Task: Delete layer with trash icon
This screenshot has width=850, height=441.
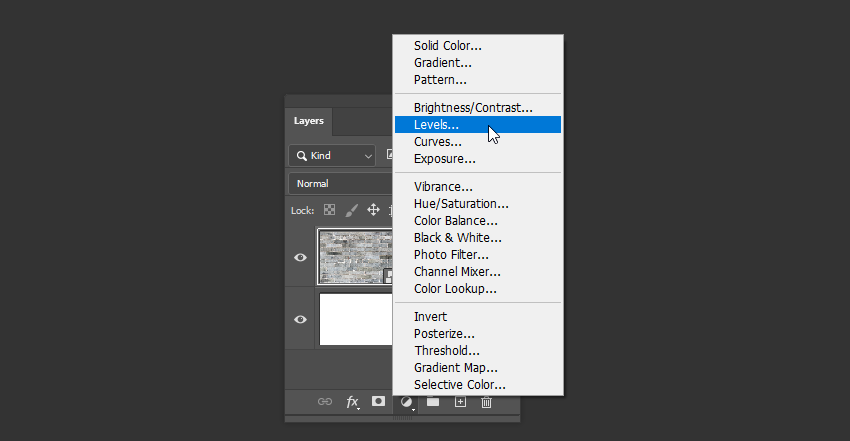Action: pyautogui.click(x=487, y=402)
